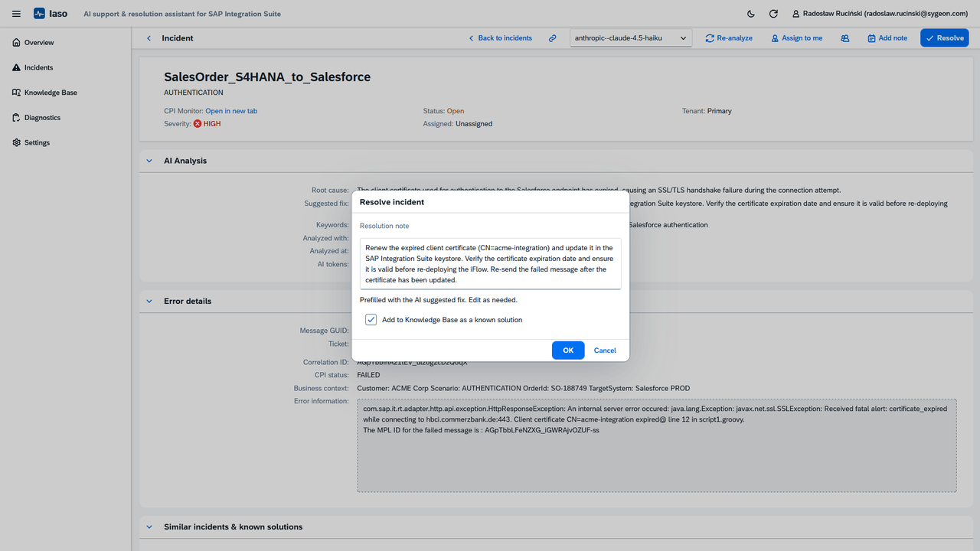Click the assign to team people icon
The width and height of the screenshot is (980, 551).
pos(845,38)
